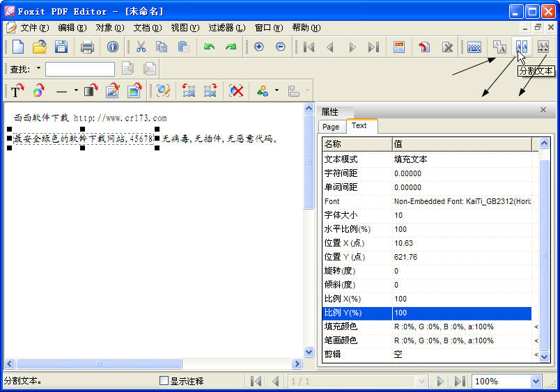Screen dimensions: 560x392
Task: Click the 查找 search input field
Action: [80, 69]
